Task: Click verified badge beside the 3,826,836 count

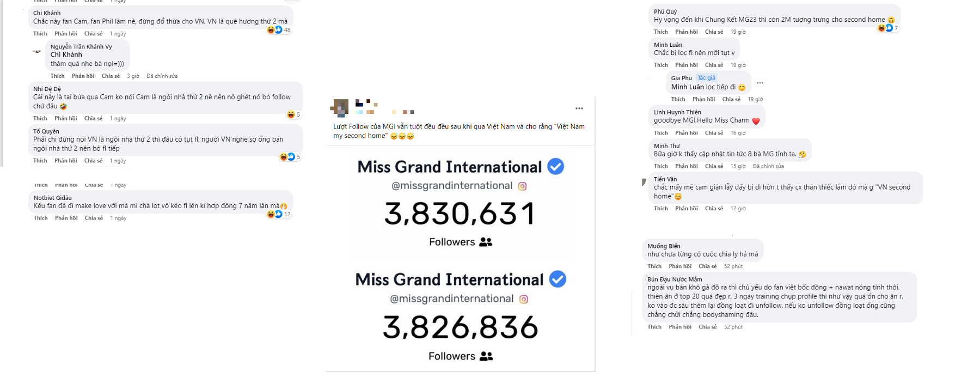Action: (x=558, y=279)
